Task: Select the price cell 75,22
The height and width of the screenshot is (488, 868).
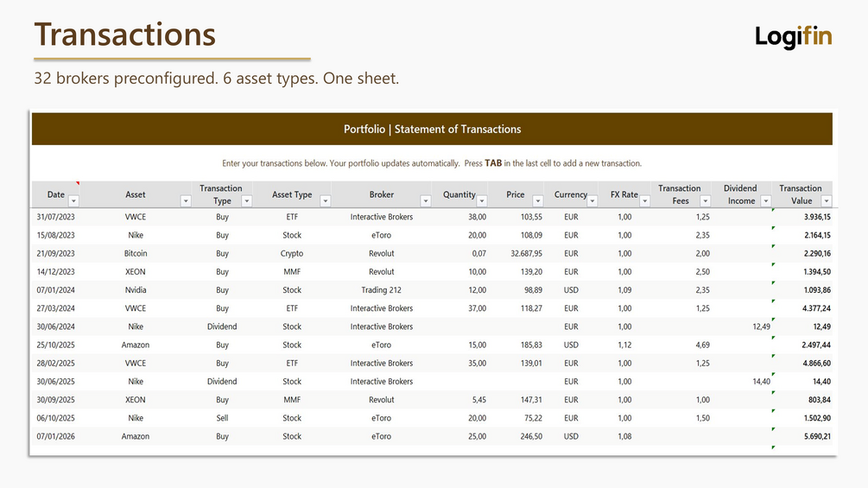Action: (533, 418)
